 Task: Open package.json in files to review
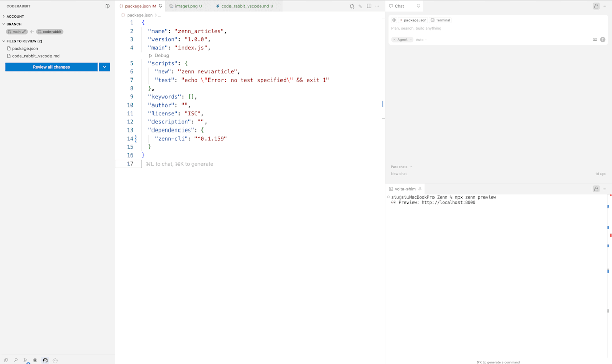25,48
